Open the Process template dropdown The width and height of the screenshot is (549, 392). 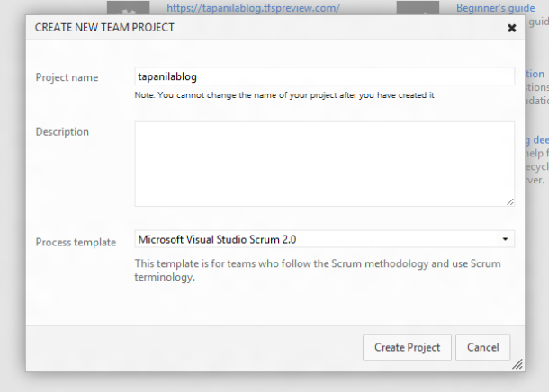coord(325,239)
